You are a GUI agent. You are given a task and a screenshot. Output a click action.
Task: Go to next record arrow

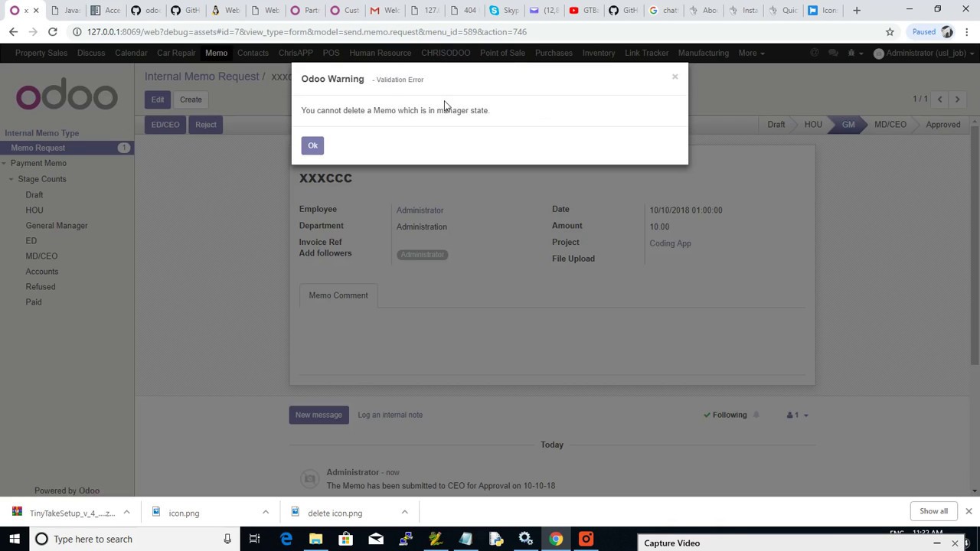point(957,99)
